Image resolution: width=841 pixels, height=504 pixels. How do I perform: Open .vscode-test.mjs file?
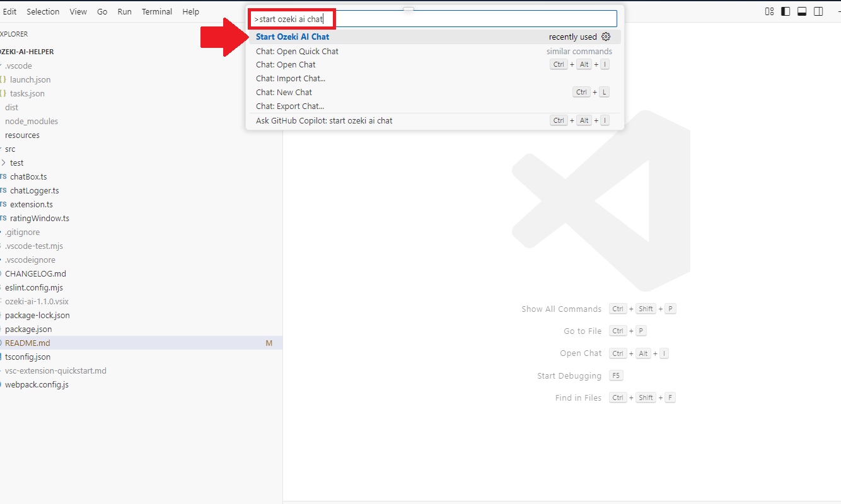tap(141, 246)
